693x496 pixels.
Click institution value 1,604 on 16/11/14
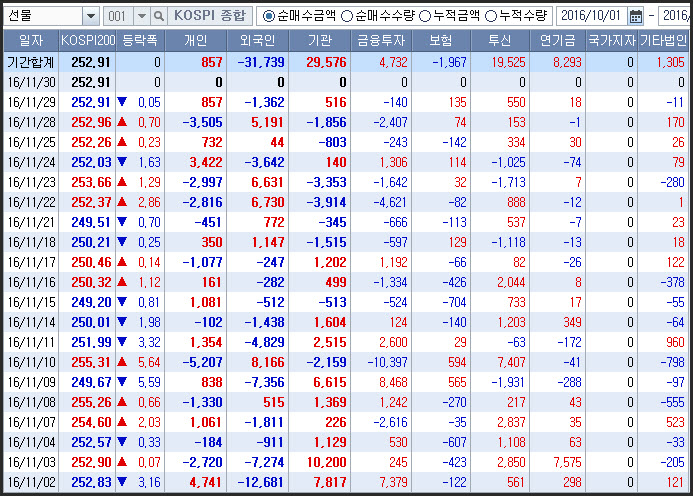pos(330,322)
